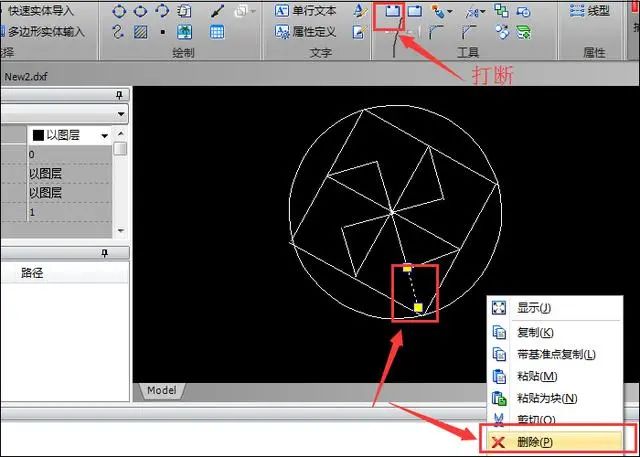
Task: Insert a table with the grid icon
Action: point(217,32)
